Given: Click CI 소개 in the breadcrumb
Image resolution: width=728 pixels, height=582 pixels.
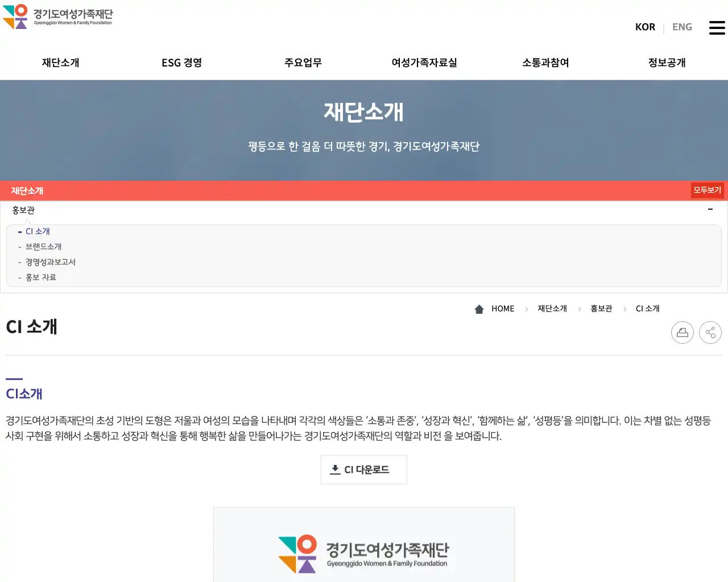Looking at the screenshot, I should pyautogui.click(x=648, y=309).
